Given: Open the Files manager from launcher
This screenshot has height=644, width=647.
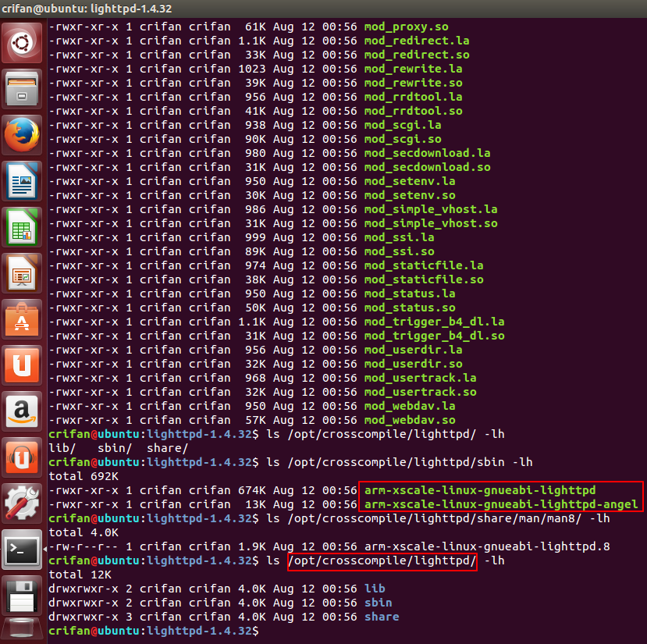Looking at the screenshot, I should coord(22,89).
